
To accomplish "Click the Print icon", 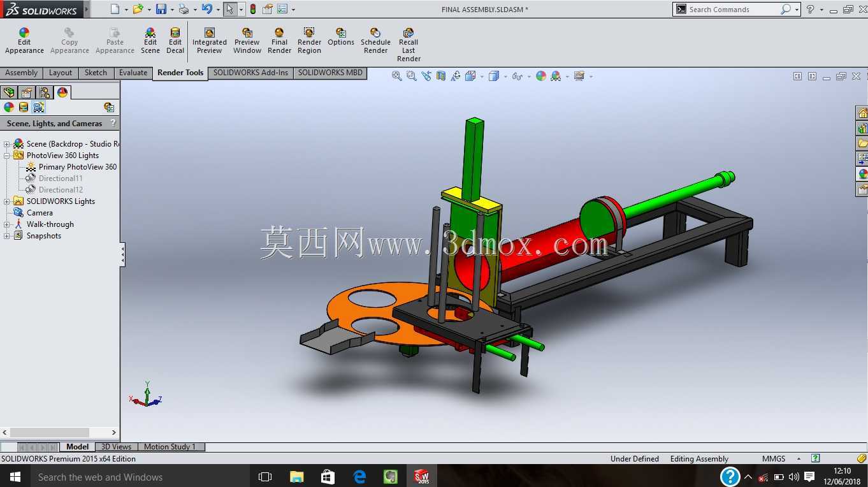I will (184, 9).
